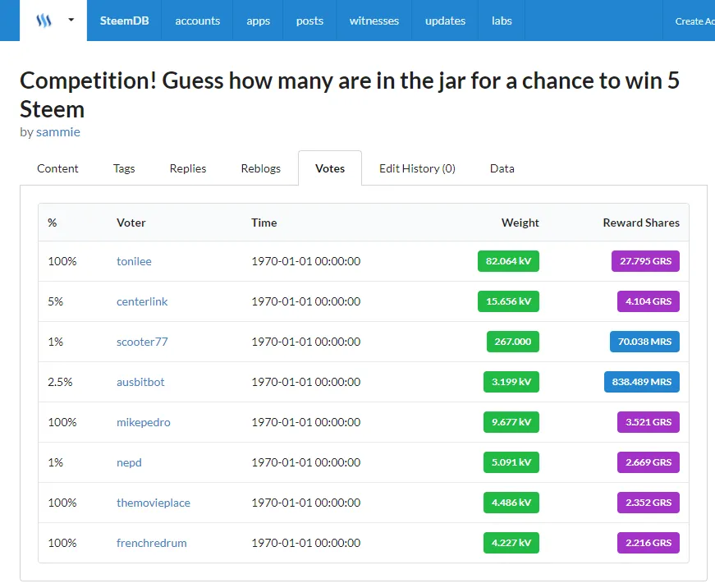Viewport: 715px width, 588px height.
Task: Click the % column header
Action: click(x=53, y=223)
